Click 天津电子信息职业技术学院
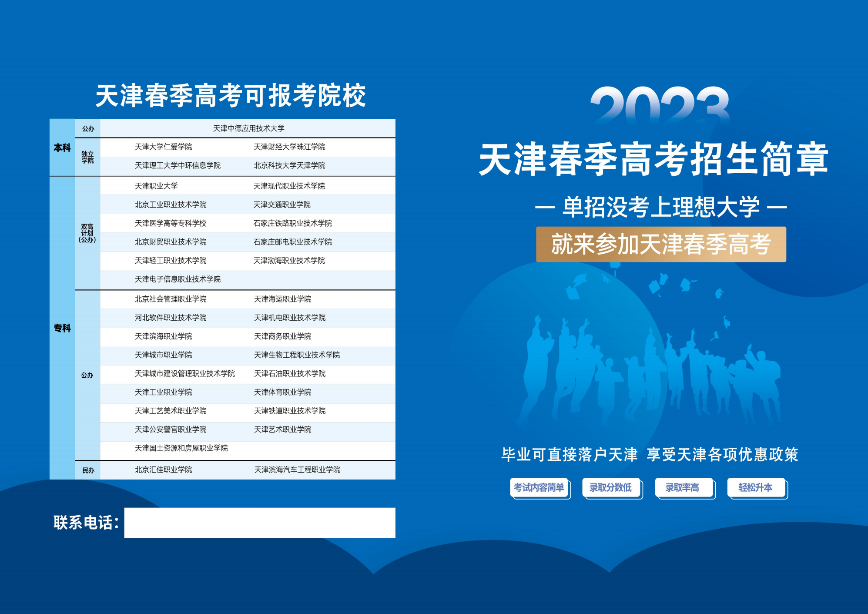Screen dimensions: 868x614 (x=178, y=279)
